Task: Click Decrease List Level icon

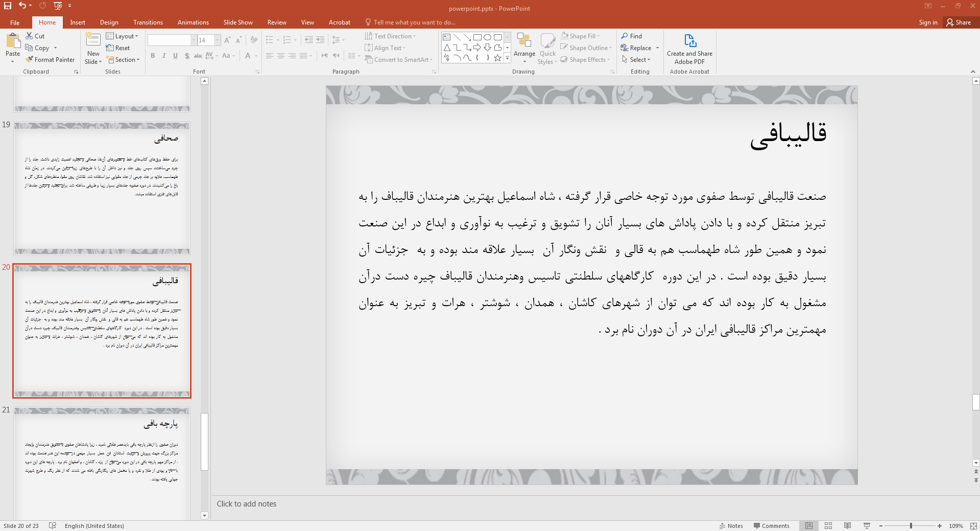Action: pos(308,40)
